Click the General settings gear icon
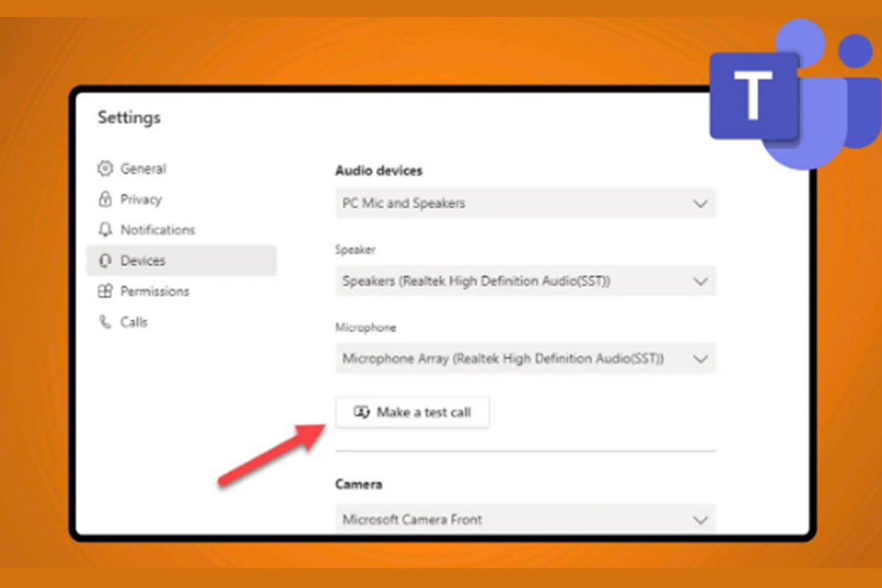This screenshot has height=588, width=882. tap(104, 169)
